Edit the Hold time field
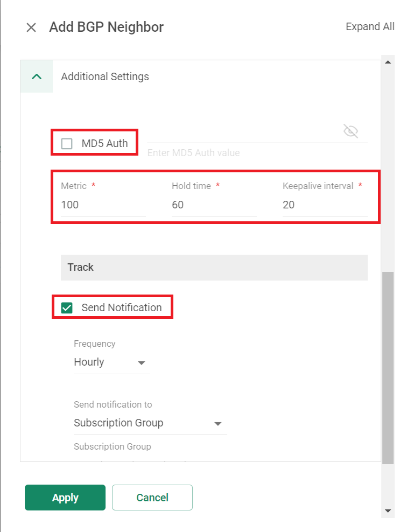 pyautogui.click(x=214, y=205)
